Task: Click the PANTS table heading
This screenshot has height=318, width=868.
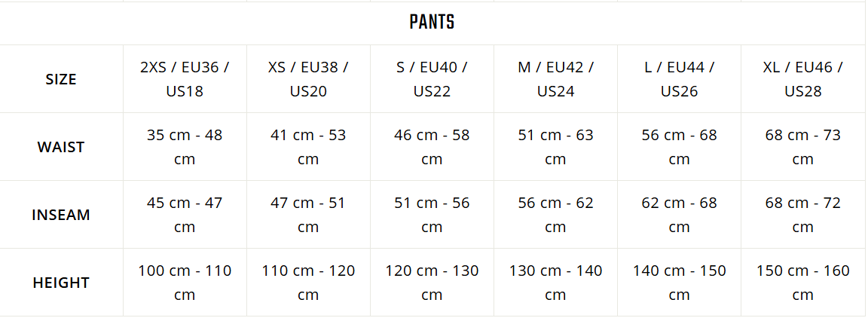Action: [x=432, y=22]
